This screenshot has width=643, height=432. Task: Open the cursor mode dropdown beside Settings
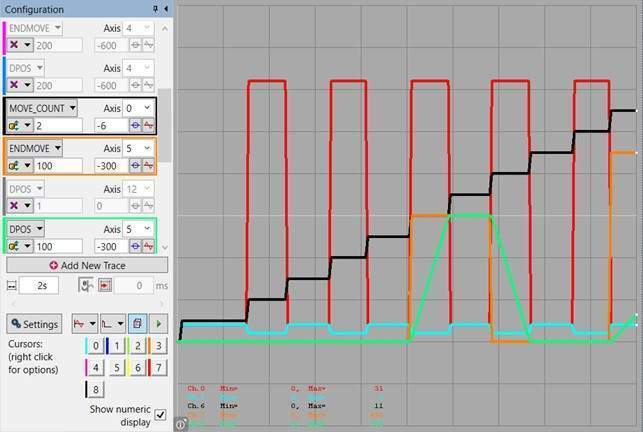[85, 324]
